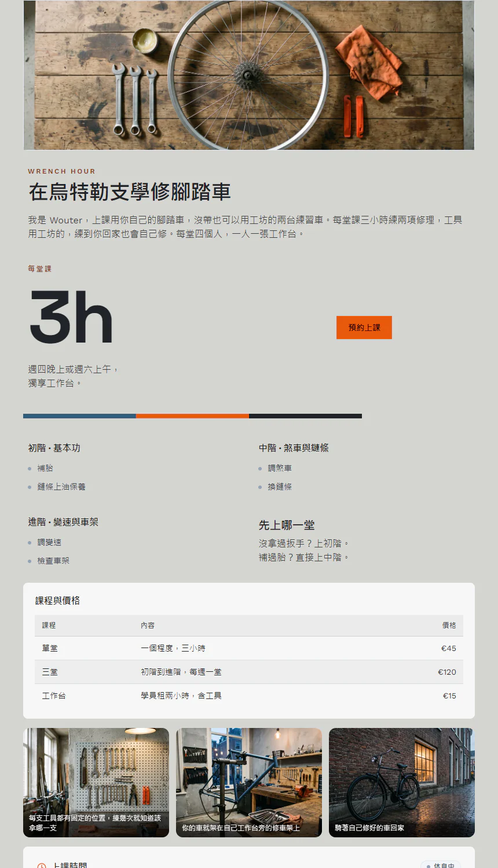
Task: Click the €15 price cell
Action: click(449, 696)
